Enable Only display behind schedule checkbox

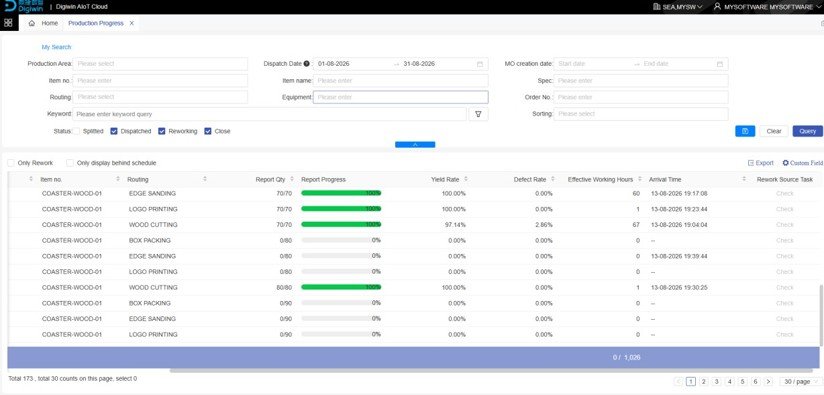[70, 163]
